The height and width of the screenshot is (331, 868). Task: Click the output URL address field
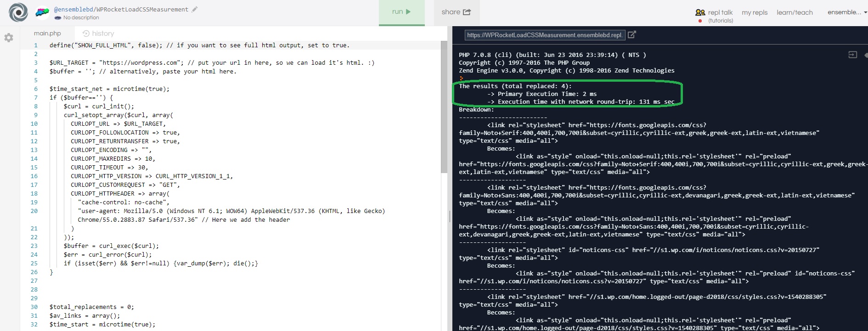[x=545, y=35]
